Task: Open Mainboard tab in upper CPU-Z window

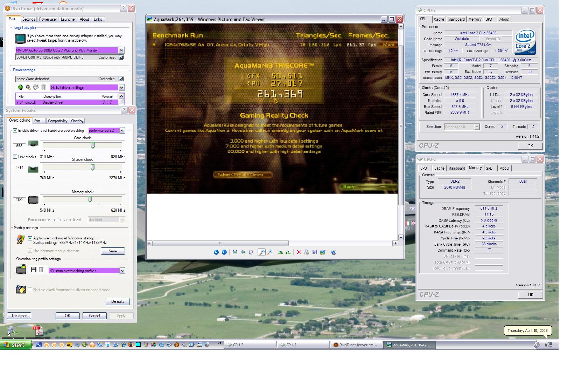Action: click(456, 19)
